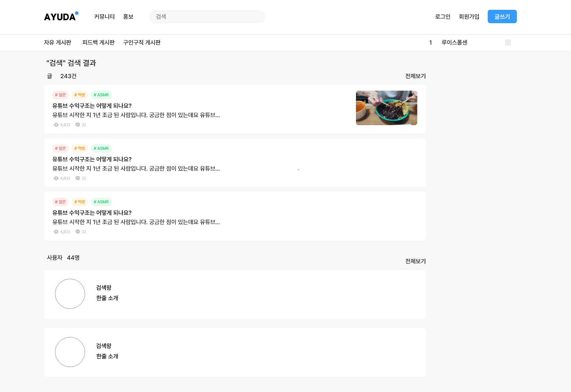Image resolution: width=571 pixels, height=392 pixels.
Task: Open the 커뮤니티 menu
Action: (104, 17)
